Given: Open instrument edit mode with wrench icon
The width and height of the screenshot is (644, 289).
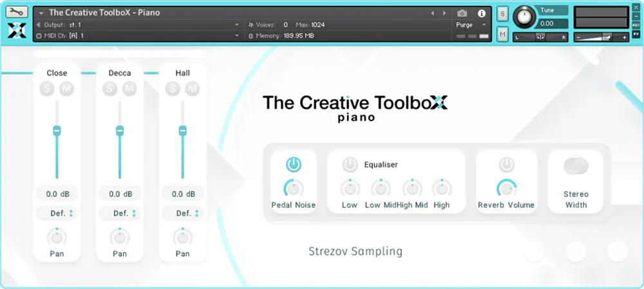Looking at the screenshot, I should [17, 12].
